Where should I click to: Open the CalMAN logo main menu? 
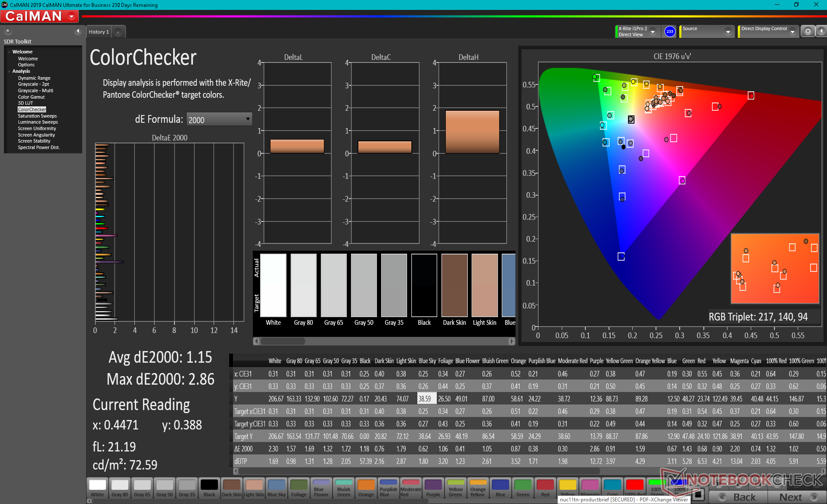40,16
